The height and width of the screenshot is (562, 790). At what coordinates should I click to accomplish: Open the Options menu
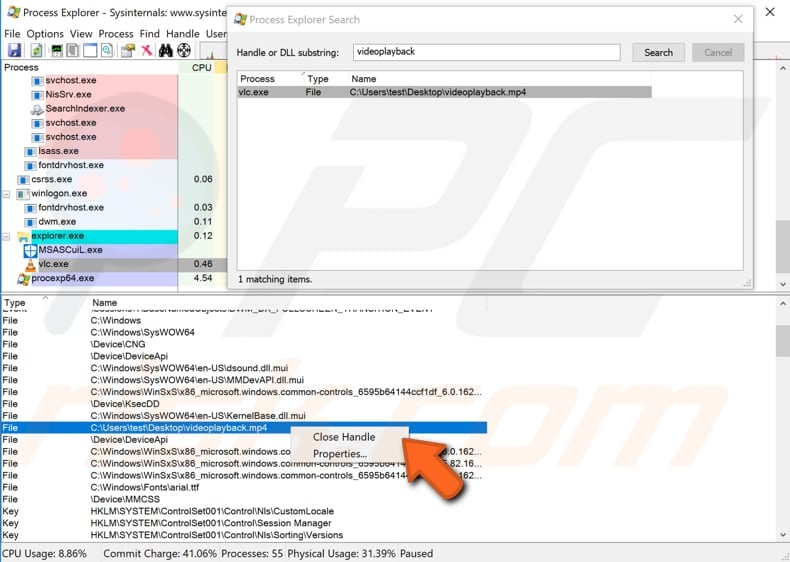45,34
